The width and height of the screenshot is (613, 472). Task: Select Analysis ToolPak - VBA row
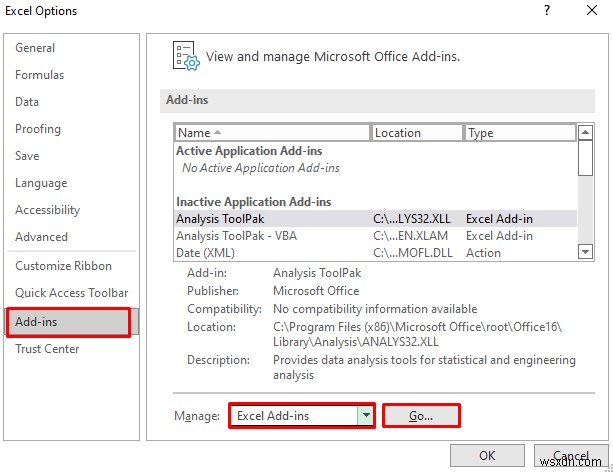(376, 236)
